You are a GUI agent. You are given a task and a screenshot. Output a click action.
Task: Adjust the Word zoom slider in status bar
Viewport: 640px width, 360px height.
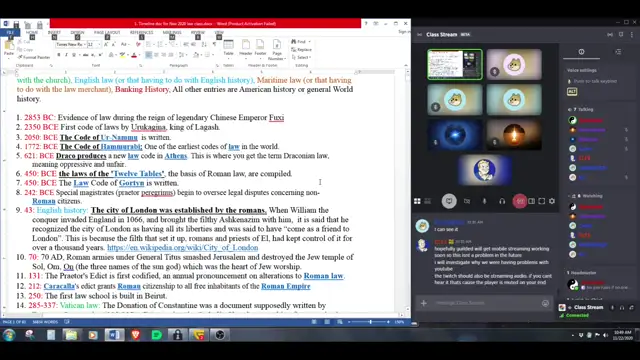coord(370,322)
